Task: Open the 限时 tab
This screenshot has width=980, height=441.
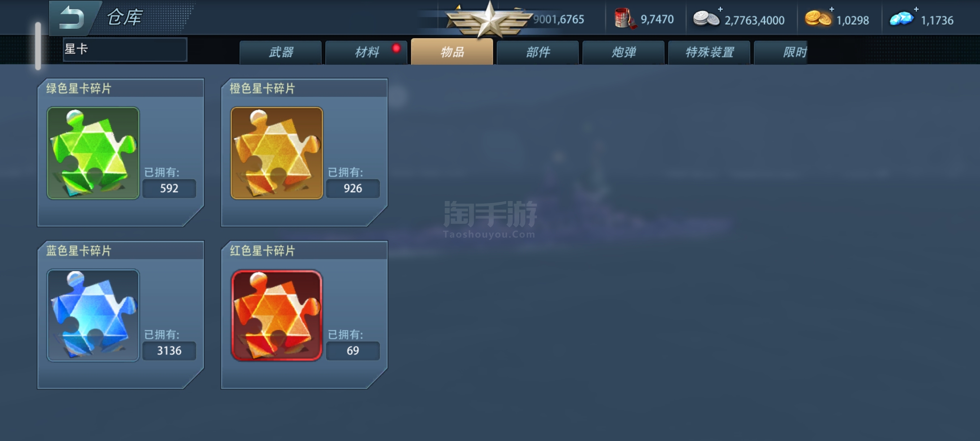Action: 781,52
